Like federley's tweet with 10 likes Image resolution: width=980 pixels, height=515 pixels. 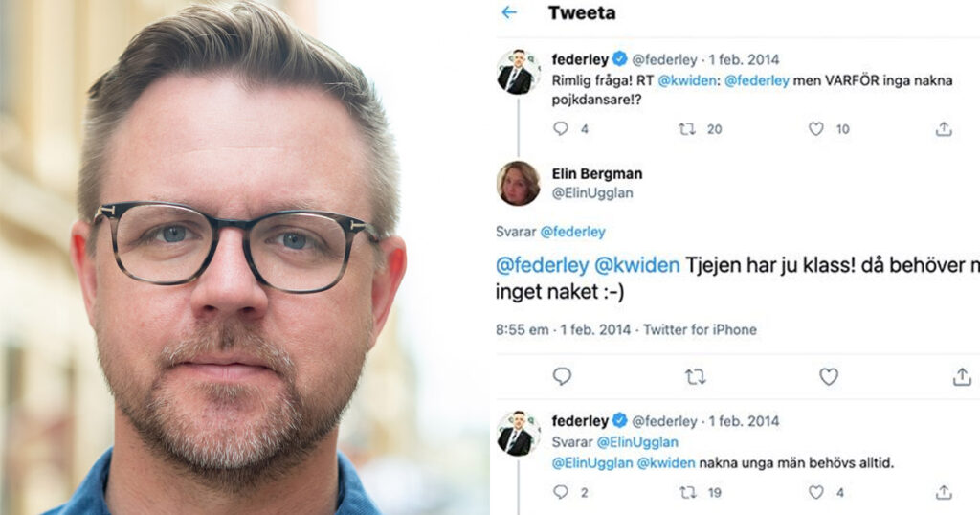pyautogui.click(x=816, y=128)
